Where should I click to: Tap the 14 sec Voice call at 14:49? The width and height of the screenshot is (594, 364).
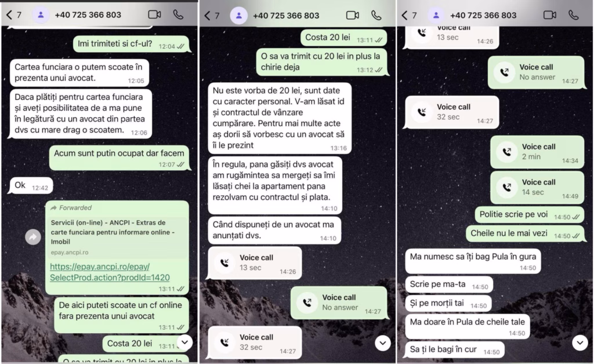pyautogui.click(x=537, y=187)
